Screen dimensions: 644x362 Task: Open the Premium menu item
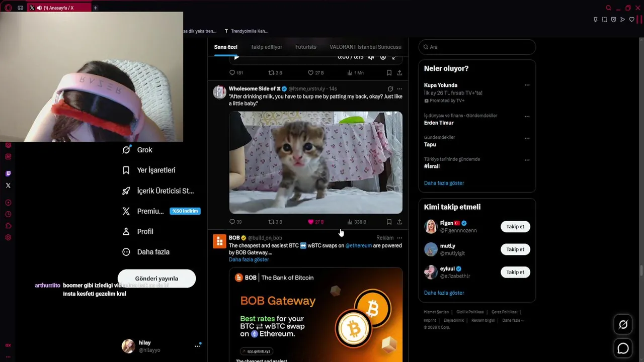[x=162, y=211]
